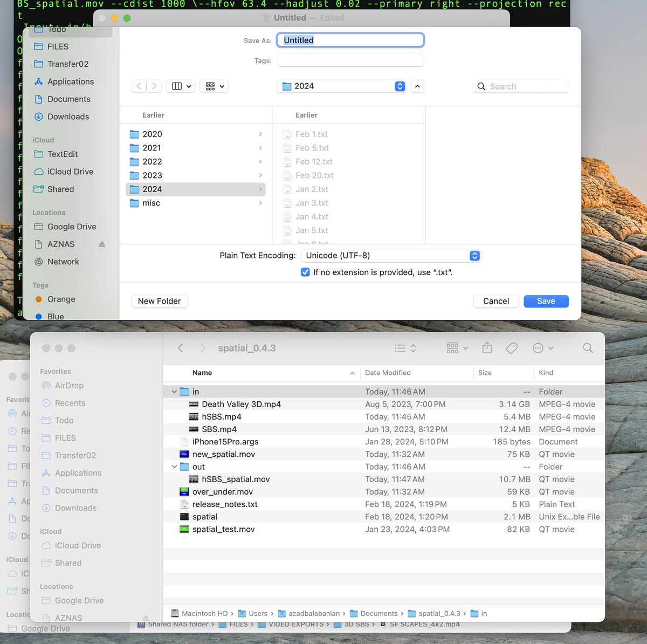Click the Search field in the save dialog

[521, 86]
